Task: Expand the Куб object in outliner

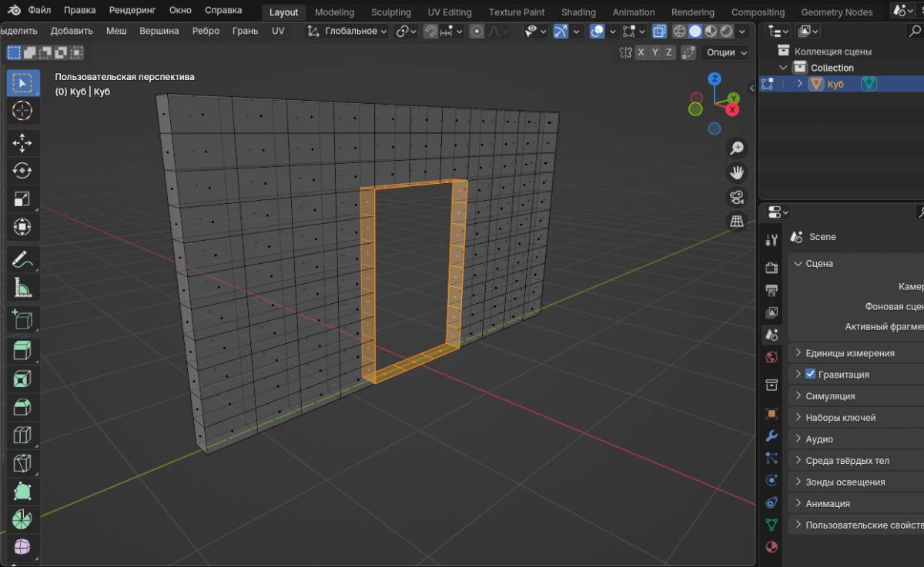Action: (799, 84)
